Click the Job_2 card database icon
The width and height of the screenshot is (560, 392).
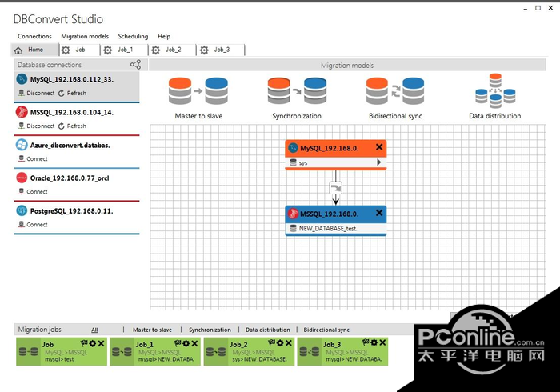coord(215,352)
